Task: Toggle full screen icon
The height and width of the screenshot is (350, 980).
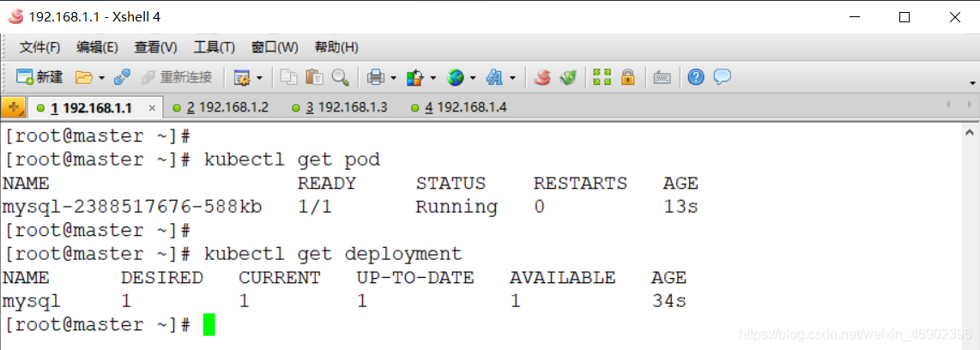Action: (x=602, y=77)
